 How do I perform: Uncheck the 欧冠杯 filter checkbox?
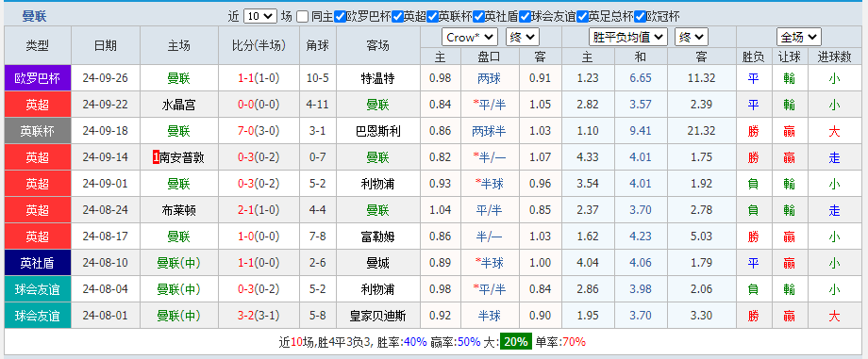pos(640,17)
